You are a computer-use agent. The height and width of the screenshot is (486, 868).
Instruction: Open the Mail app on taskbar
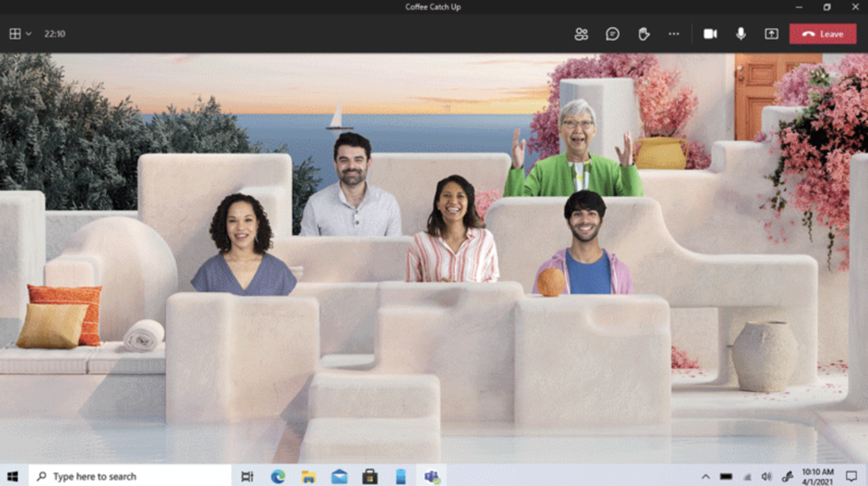pos(339,476)
